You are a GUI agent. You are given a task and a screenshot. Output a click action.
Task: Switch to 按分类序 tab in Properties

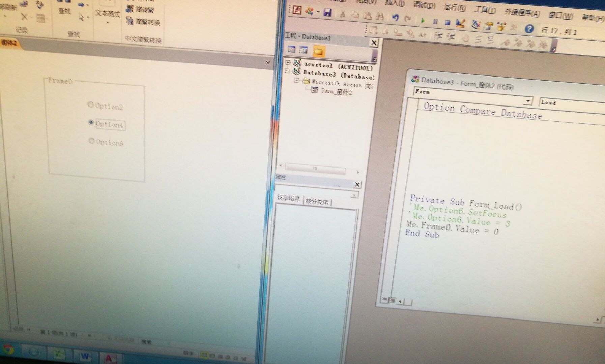tap(317, 202)
